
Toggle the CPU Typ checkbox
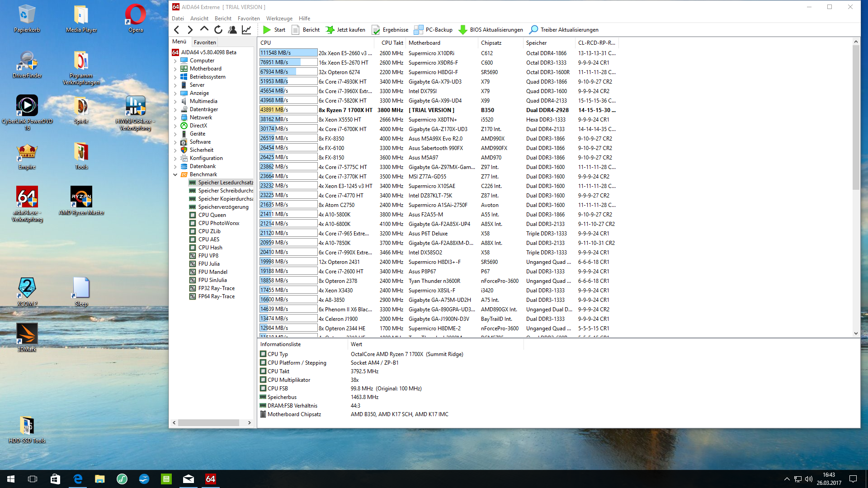click(263, 354)
